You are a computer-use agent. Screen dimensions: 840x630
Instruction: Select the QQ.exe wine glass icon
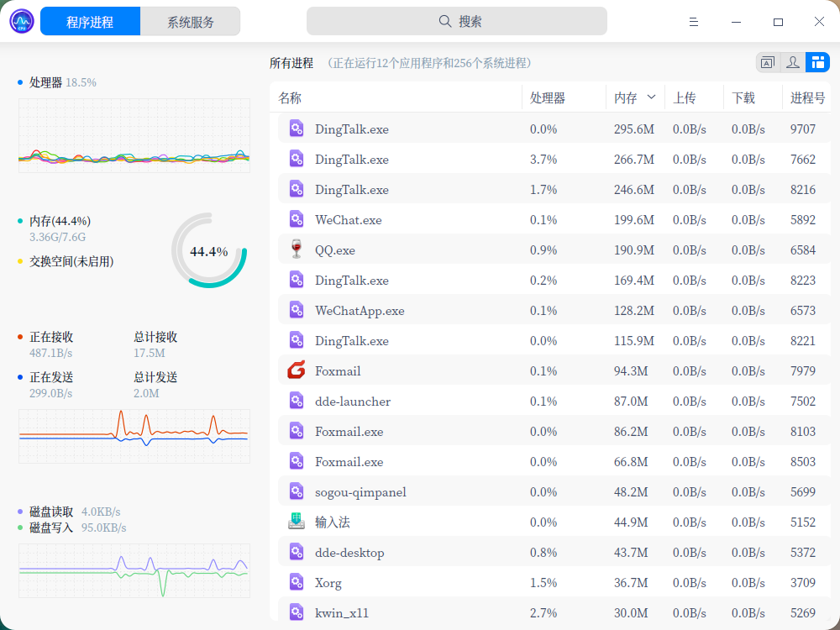(297, 249)
